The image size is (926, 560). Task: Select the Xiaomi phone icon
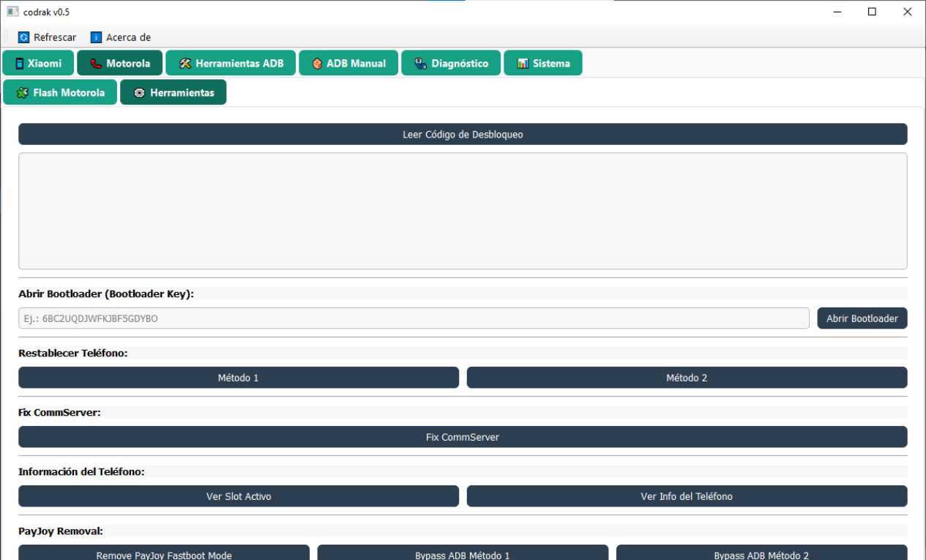(20, 63)
